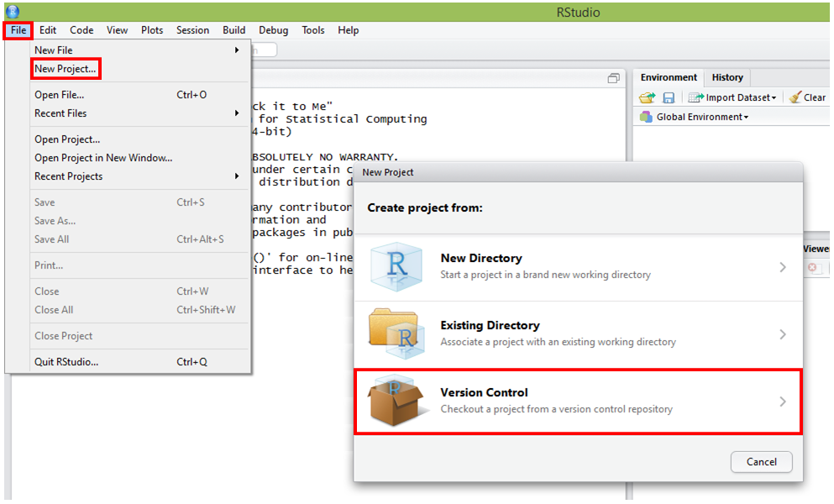
Task: Click "Start a project in a brand new working directory"
Action: point(545,275)
